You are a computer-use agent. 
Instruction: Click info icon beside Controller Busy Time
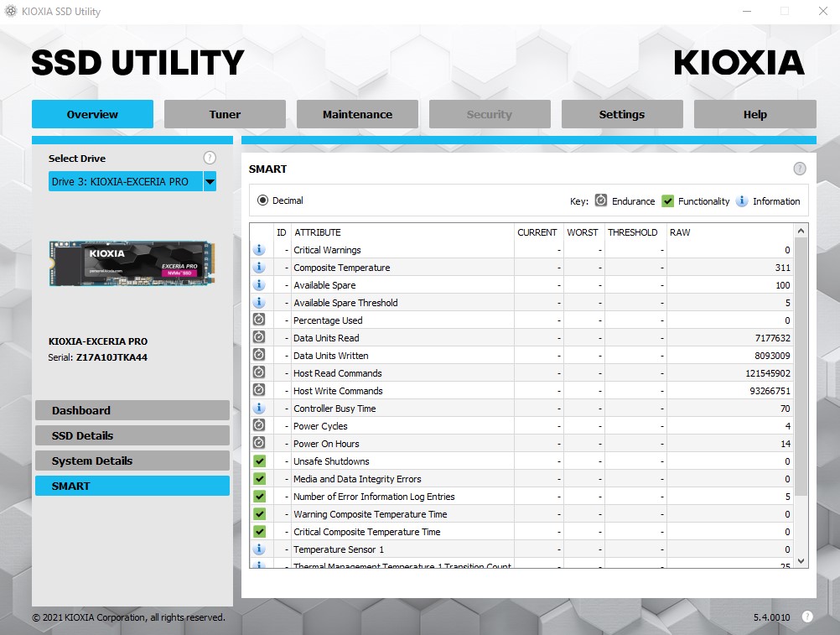tap(259, 409)
